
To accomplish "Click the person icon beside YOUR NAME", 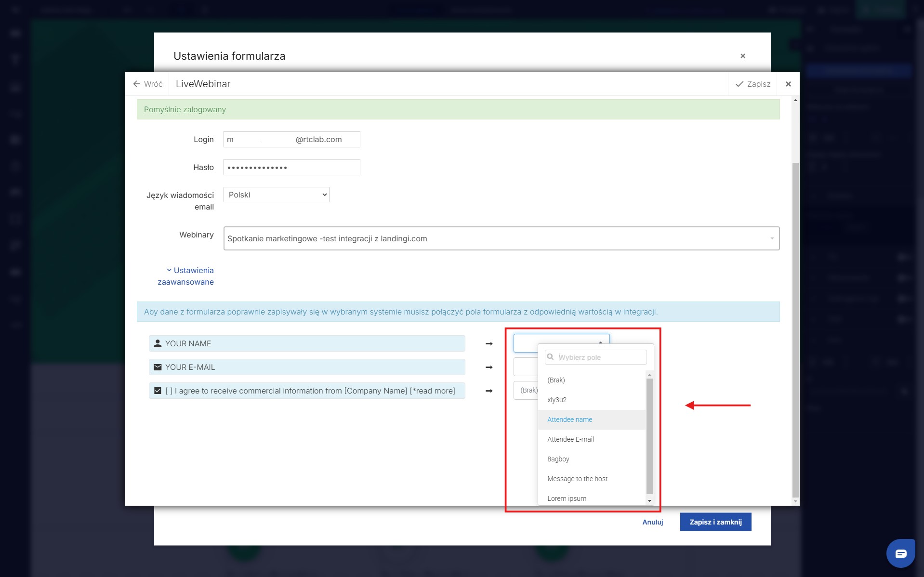I will coord(158,343).
